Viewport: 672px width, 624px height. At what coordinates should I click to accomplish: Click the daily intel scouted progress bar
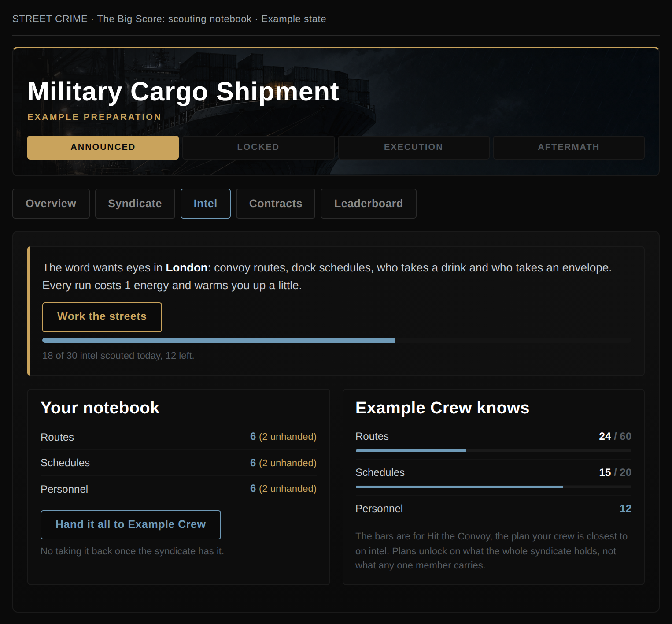tap(337, 340)
